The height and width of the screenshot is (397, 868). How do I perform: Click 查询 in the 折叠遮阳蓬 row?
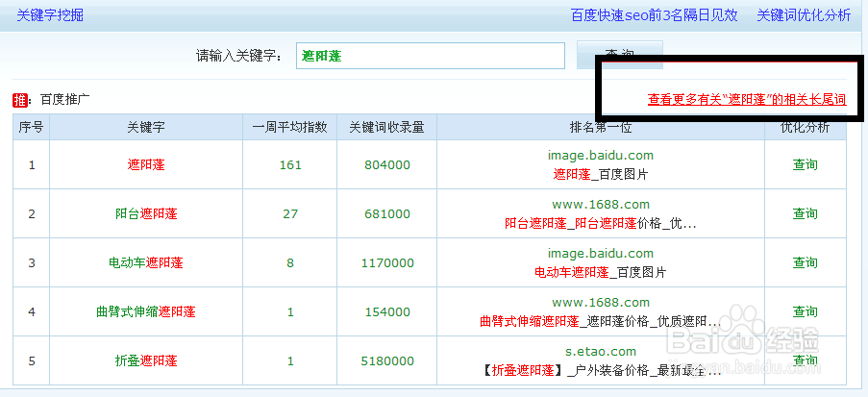point(805,360)
